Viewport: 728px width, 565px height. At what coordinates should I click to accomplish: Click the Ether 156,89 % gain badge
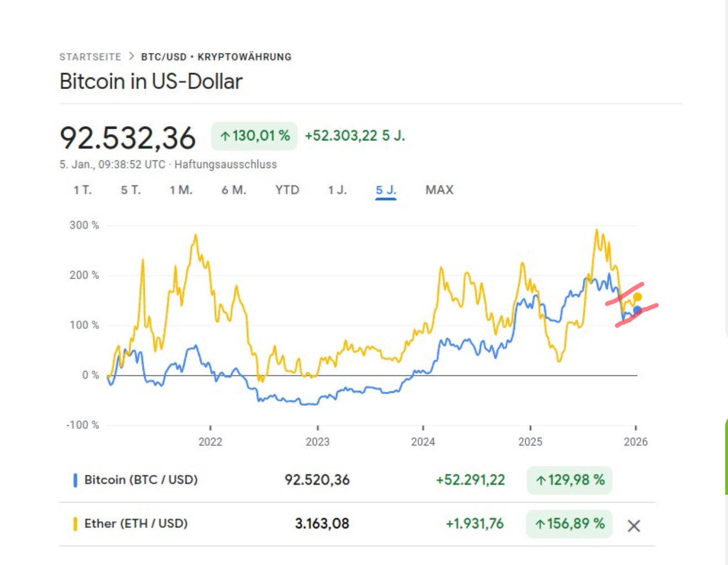[x=569, y=524]
